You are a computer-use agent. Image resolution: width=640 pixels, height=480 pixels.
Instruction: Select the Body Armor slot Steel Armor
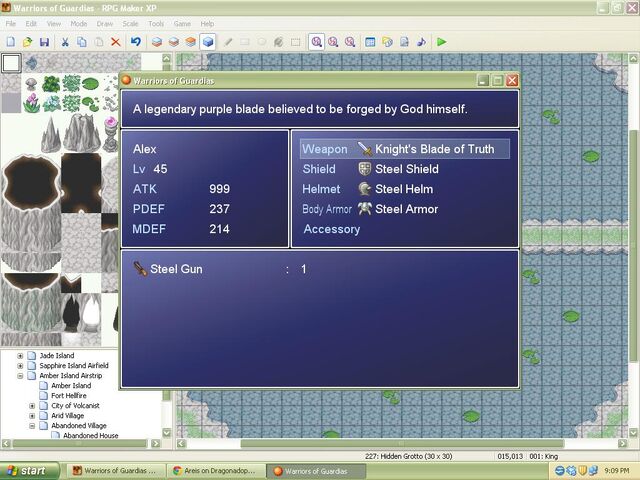405,209
